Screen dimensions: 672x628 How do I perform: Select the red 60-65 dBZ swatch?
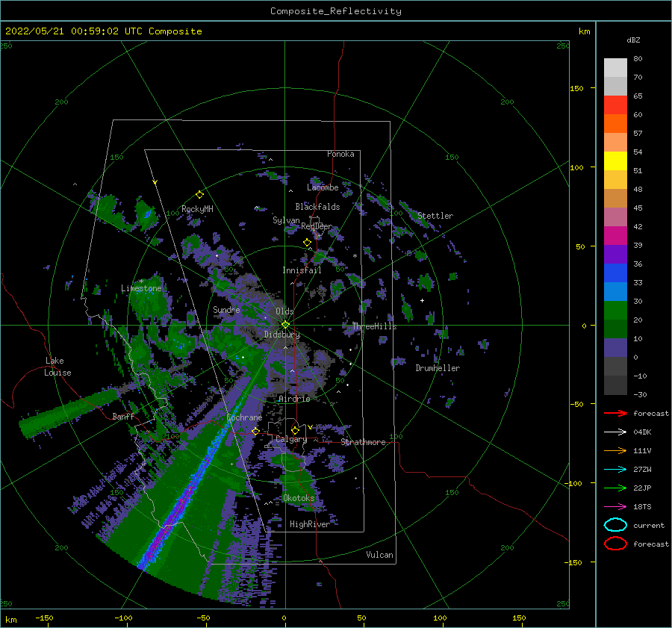tap(615, 105)
